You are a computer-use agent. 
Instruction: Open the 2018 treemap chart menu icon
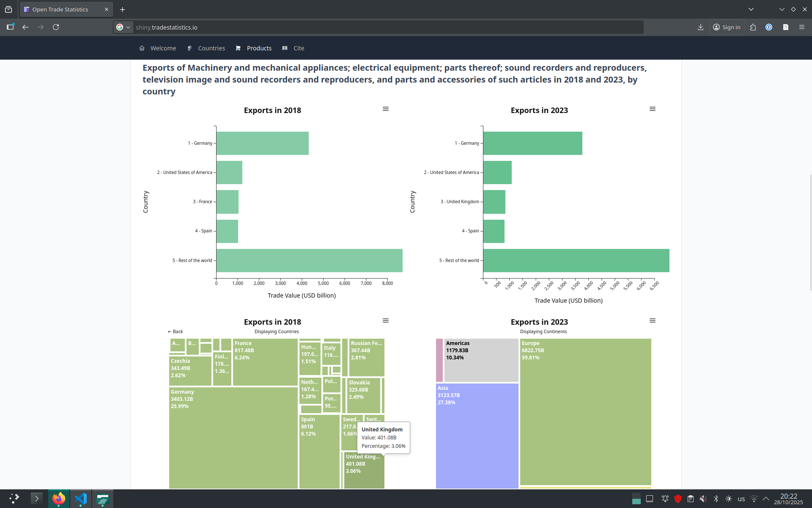point(385,321)
